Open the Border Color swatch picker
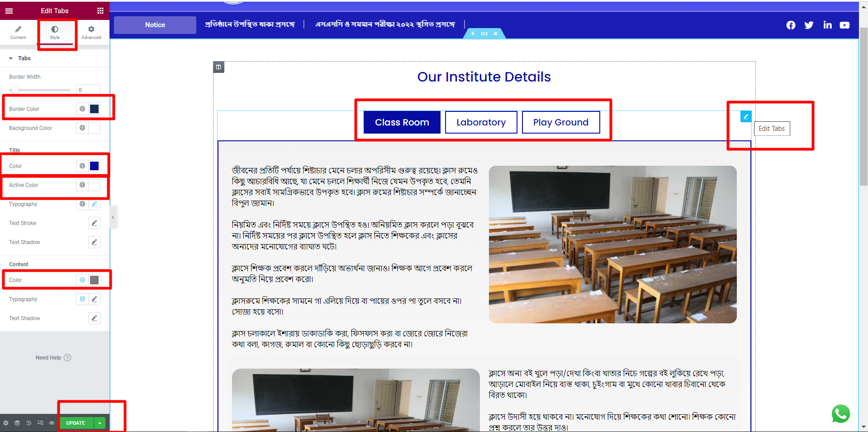Viewport: 868px width, 432px height. coord(94,109)
